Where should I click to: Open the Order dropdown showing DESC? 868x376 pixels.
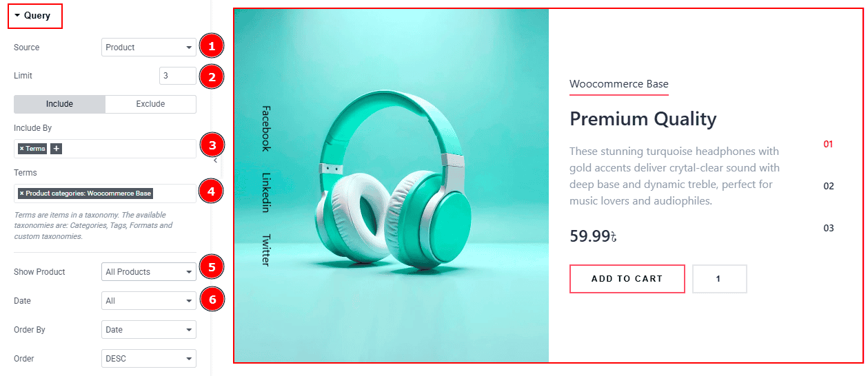[149, 359]
